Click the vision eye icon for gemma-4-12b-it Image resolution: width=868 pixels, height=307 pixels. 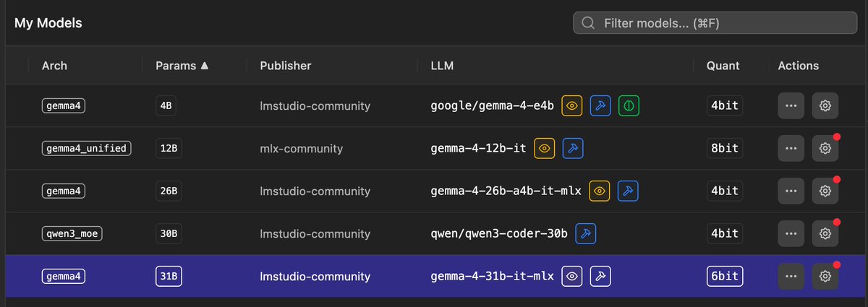(x=545, y=149)
